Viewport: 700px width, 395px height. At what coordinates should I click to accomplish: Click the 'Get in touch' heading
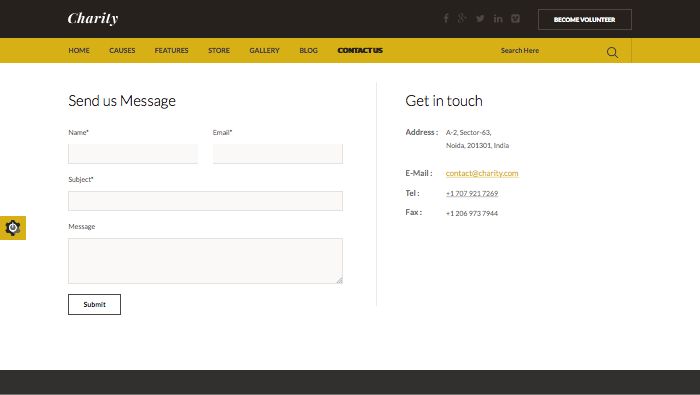click(x=444, y=101)
